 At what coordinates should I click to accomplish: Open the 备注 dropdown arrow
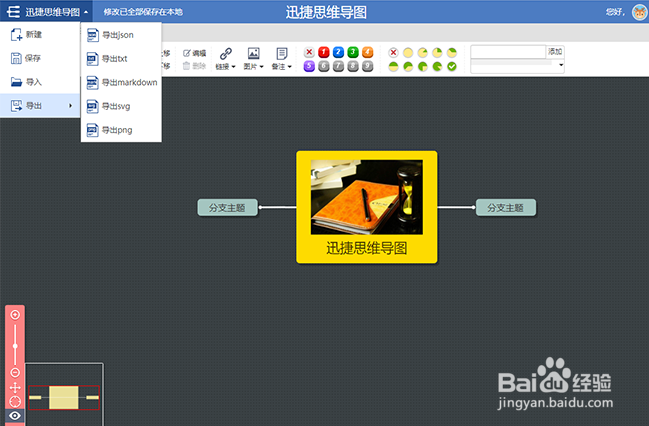pyautogui.click(x=290, y=67)
